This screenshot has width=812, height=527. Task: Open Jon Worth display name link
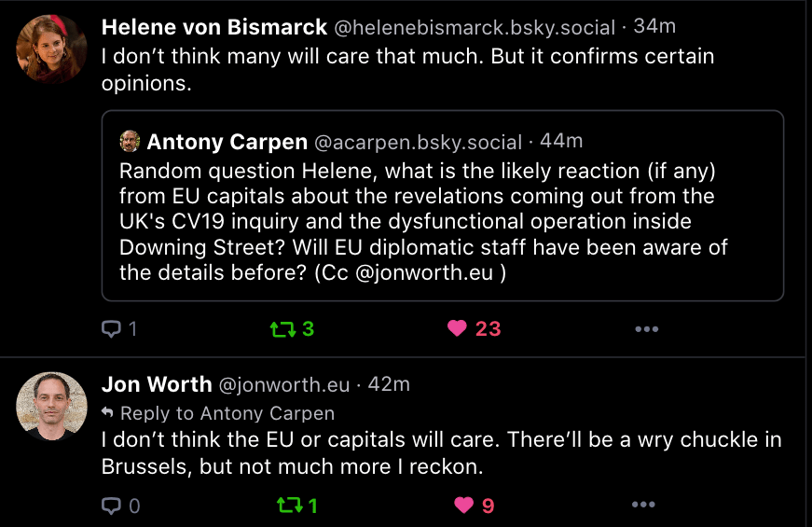(156, 385)
